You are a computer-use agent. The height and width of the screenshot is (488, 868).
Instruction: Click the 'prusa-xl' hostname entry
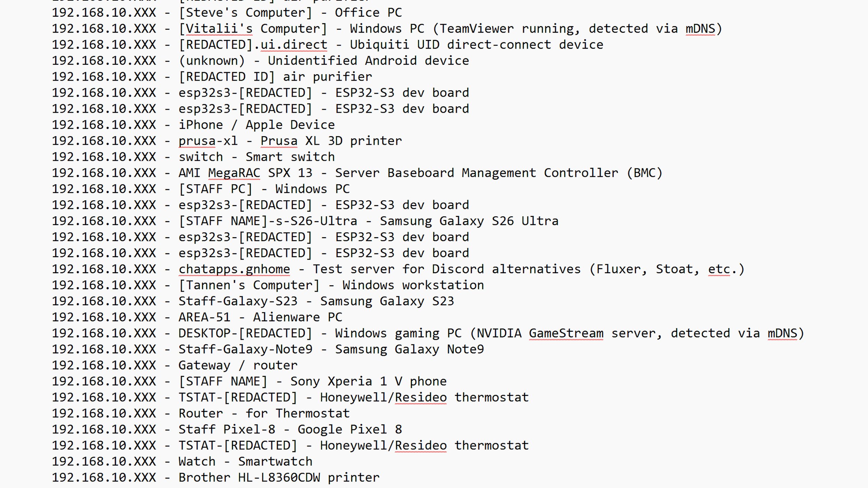point(208,141)
